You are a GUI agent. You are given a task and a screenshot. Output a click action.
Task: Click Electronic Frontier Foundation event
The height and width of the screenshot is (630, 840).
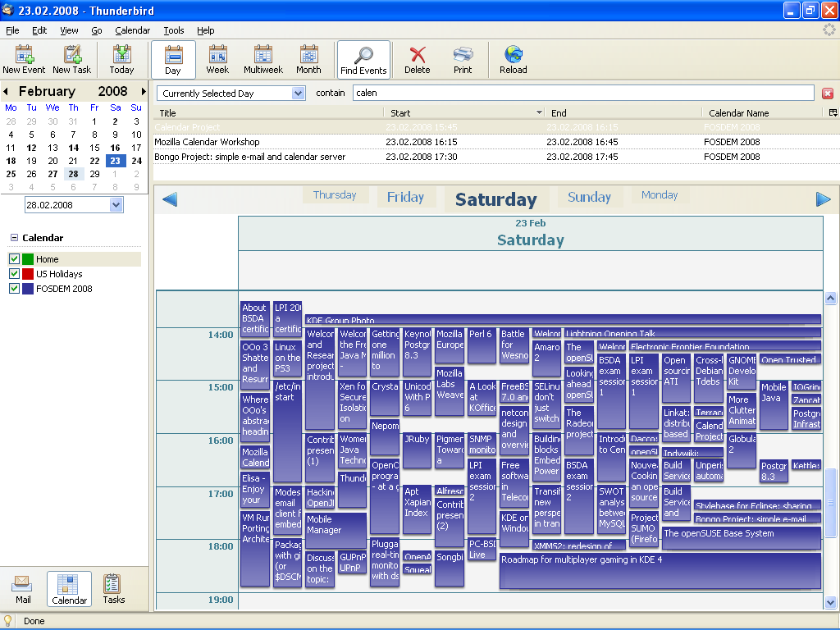725,346
